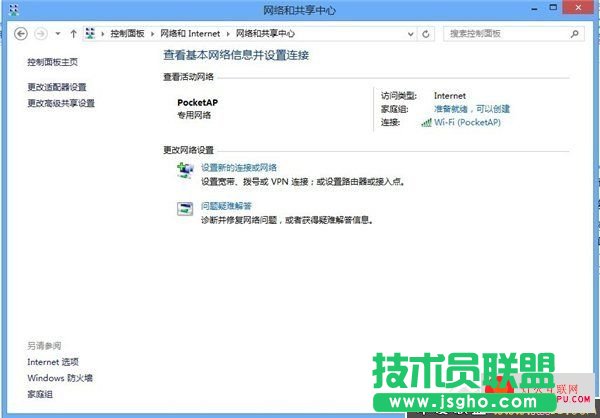Open 控制面板主页 in sidebar
The image size is (600, 418).
click(53, 62)
